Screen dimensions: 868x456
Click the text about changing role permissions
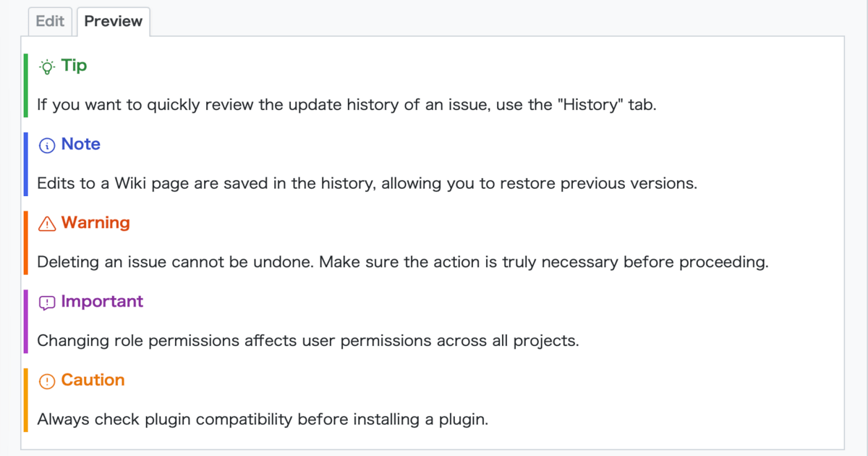click(x=308, y=341)
